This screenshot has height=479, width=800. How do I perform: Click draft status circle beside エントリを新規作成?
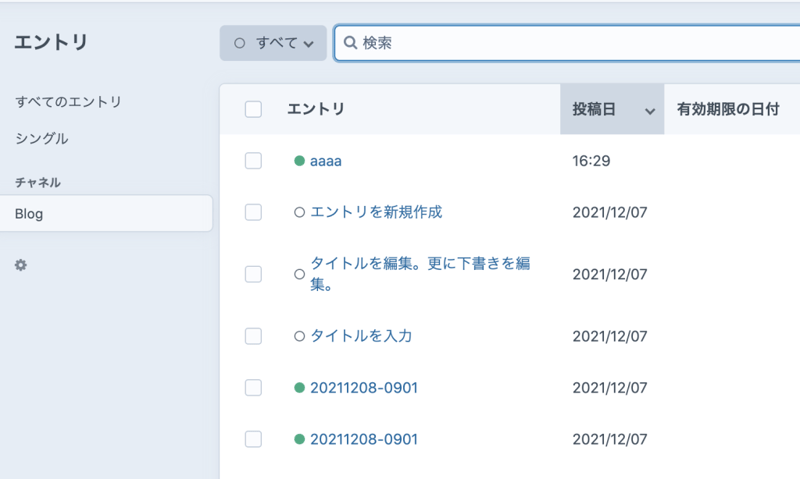(299, 212)
